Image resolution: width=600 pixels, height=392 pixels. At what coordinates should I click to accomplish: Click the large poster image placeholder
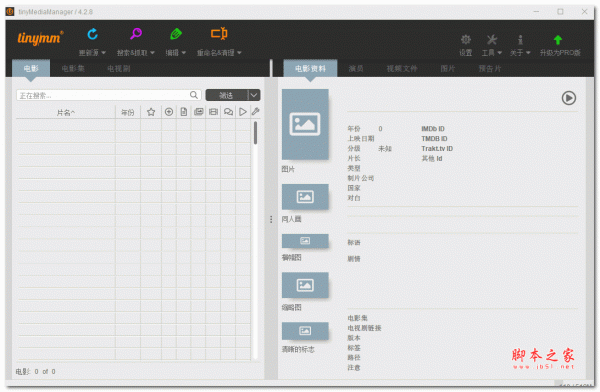[x=305, y=124]
